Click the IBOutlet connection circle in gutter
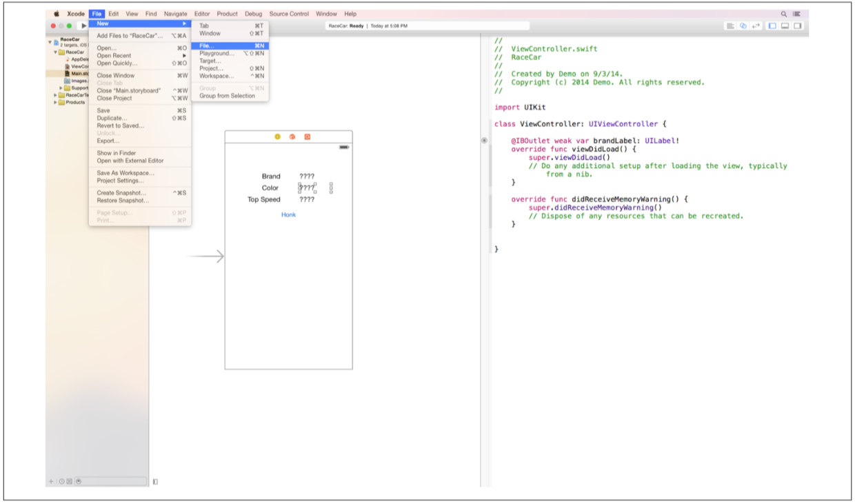The width and height of the screenshot is (855, 504). (x=484, y=140)
